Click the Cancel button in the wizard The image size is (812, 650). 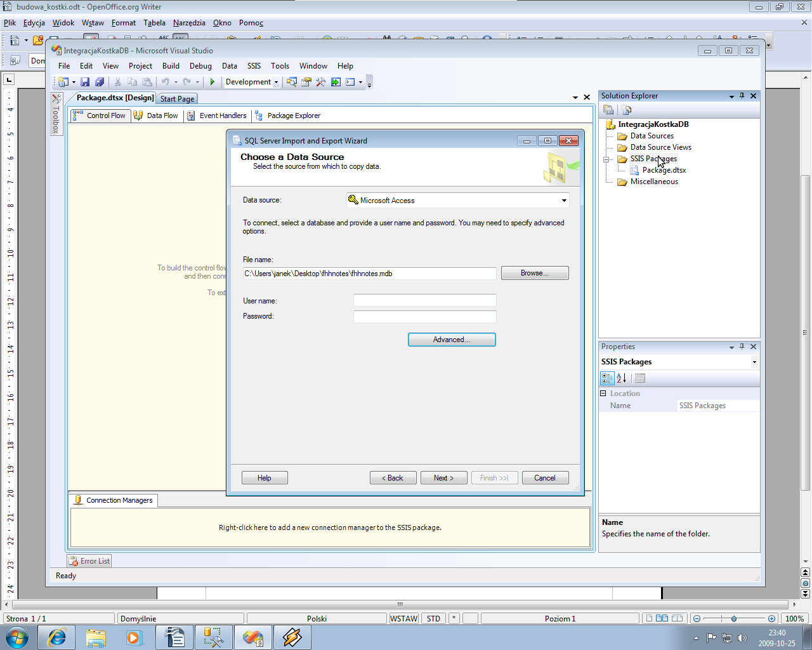point(545,478)
